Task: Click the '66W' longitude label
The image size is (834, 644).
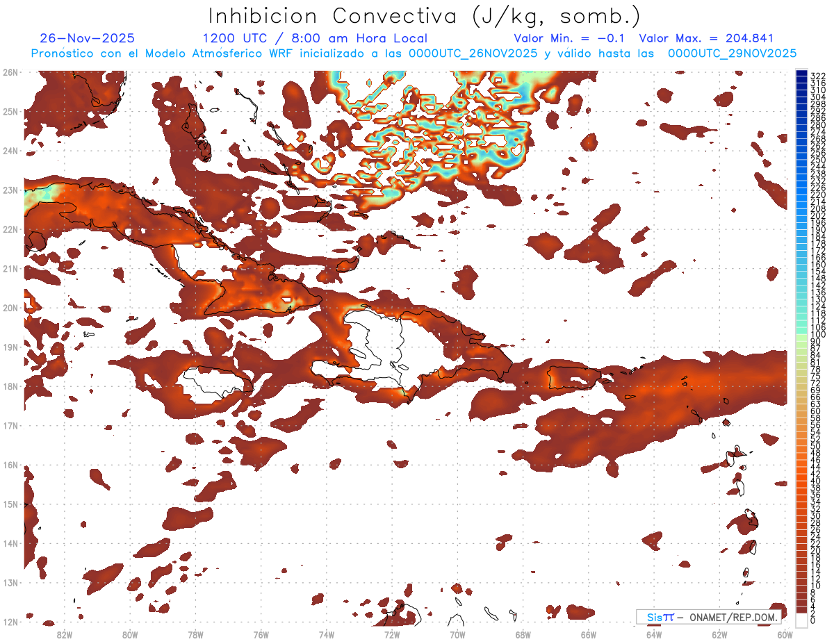Action: click(x=589, y=634)
